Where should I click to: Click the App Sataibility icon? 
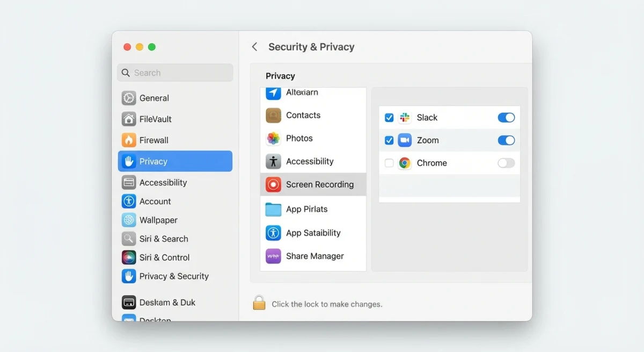pos(274,233)
